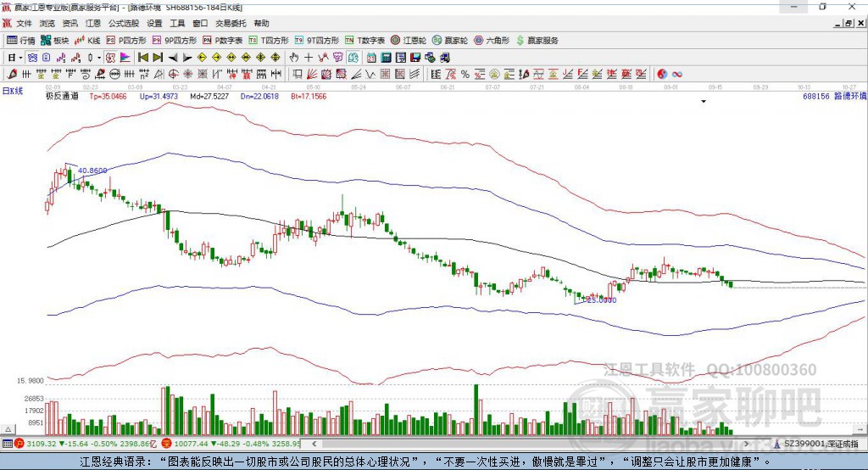Open the 文件 menu
Screen dimensions: 868x470
[24, 23]
